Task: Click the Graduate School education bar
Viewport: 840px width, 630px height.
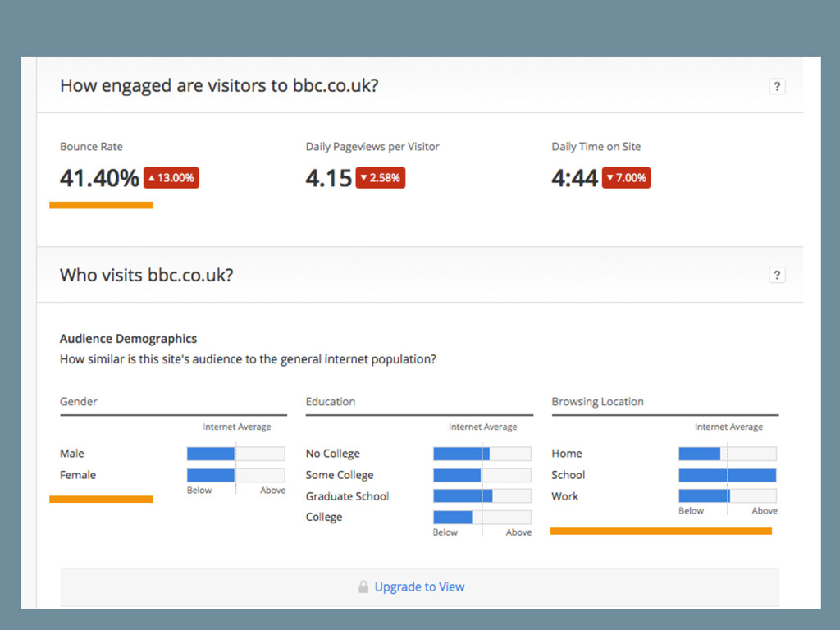Action: coord(482,495)
